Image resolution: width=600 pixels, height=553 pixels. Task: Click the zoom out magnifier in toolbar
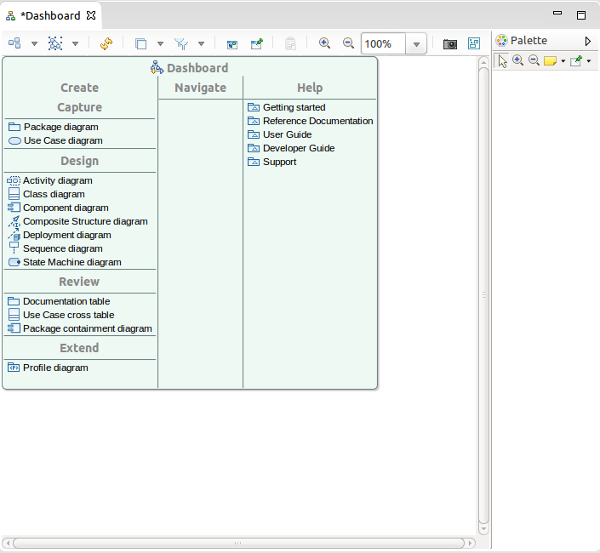348,44
